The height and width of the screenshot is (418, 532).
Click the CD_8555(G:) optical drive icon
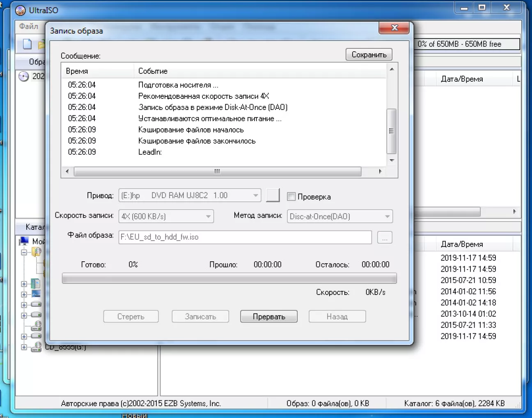pos(37,347)
